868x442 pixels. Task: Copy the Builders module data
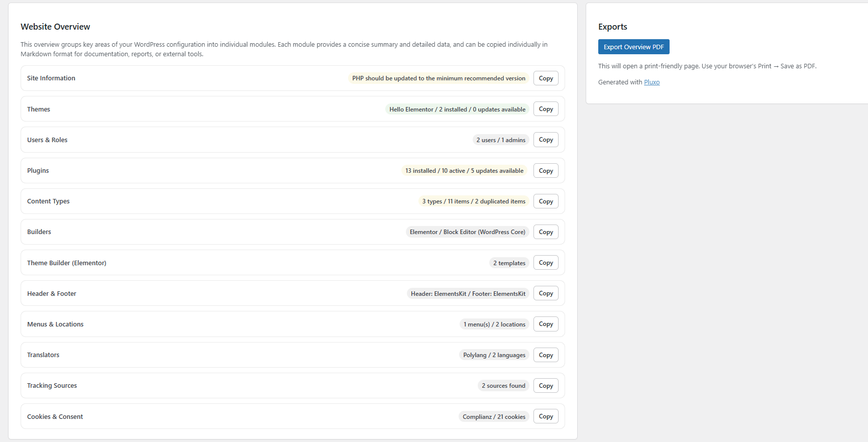(x=546, y=232)
